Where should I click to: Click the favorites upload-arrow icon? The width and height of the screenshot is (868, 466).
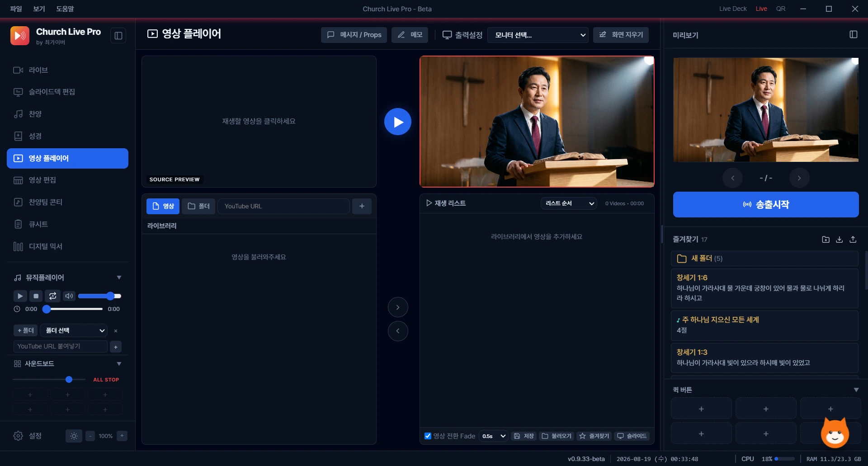pos(853,240)
